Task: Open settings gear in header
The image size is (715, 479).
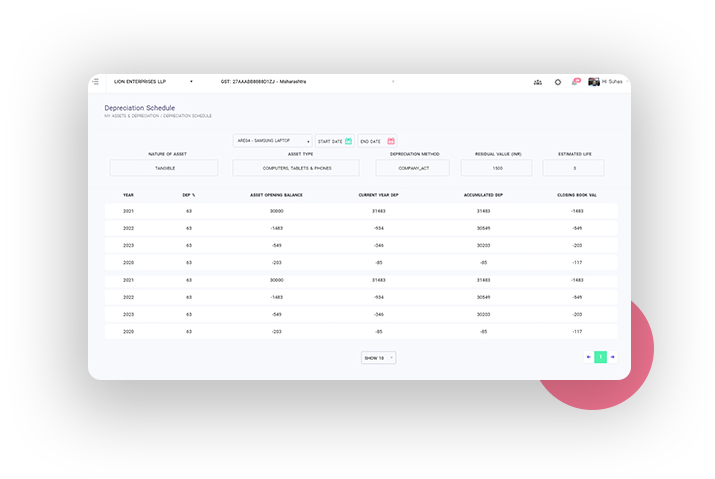Action: click(558, 82)
